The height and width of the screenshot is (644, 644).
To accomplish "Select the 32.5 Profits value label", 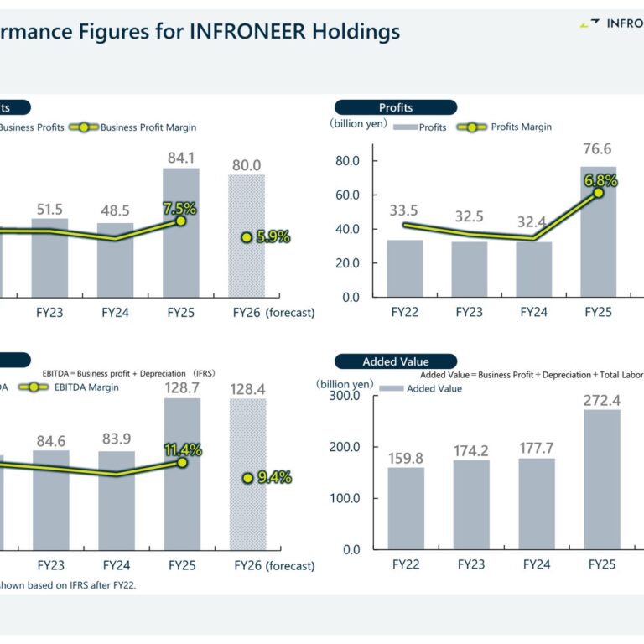I will (469, 216).
